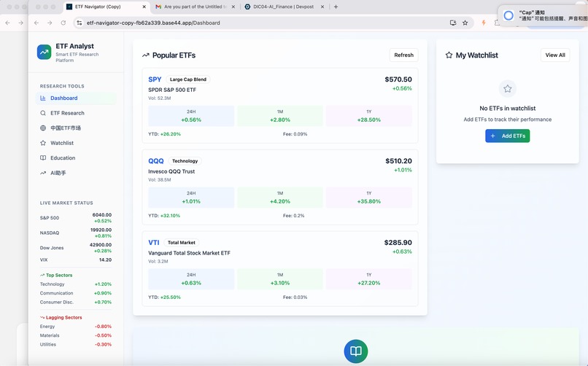Click the Energy -0.80% sector row

pos(76,327)
